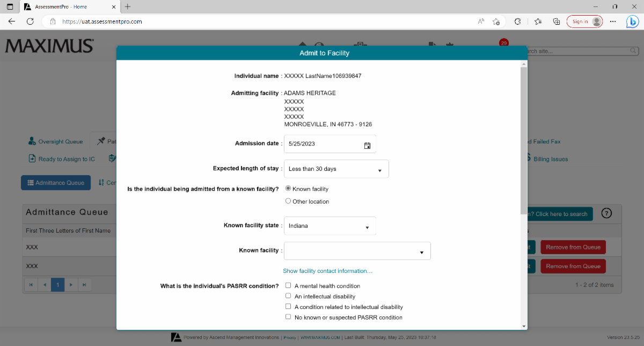Select the Known facility radio option
Screen dimensions: 644x346
point(288,189)
